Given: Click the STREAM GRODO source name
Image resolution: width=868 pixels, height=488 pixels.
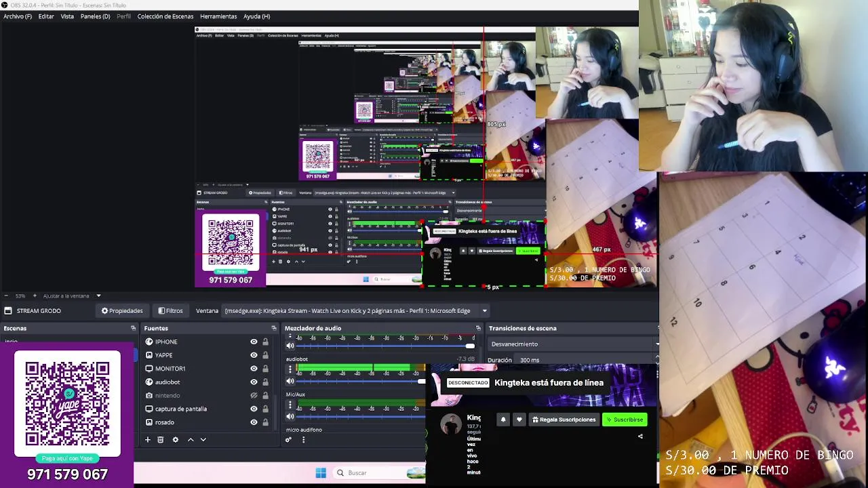Looking at the screenshot, I should 39,310.
